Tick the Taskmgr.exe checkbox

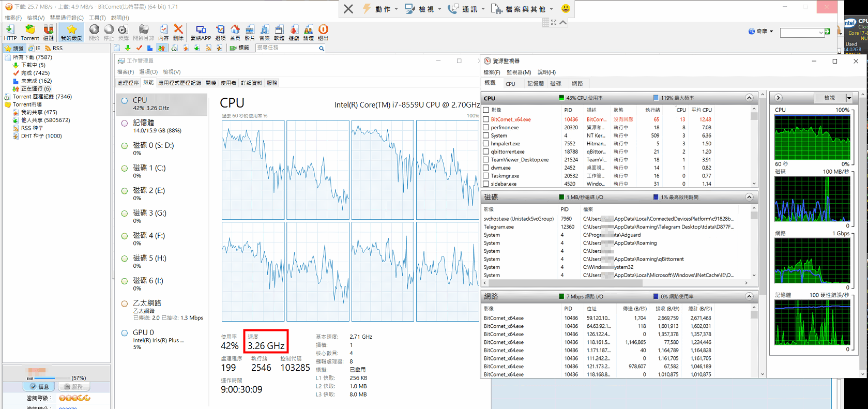[486, 176]
